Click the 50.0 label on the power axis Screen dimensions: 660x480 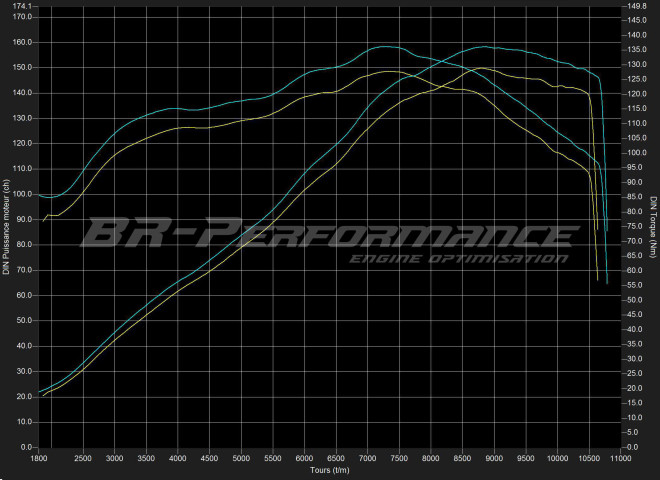click(24, 320)
